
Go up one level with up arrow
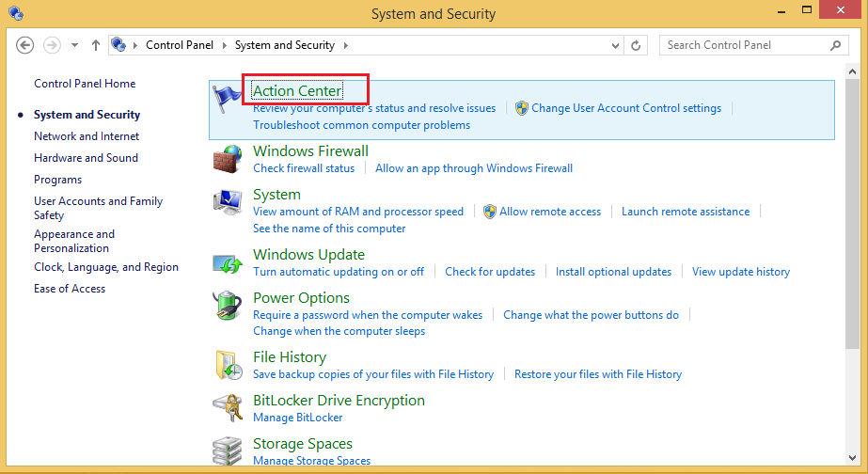point(96,45)
